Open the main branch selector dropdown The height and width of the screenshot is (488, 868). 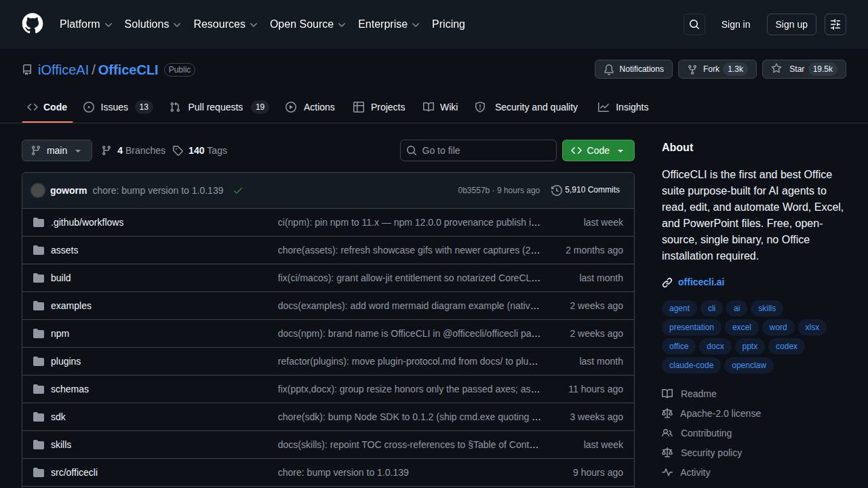click(x=57, y=150)
